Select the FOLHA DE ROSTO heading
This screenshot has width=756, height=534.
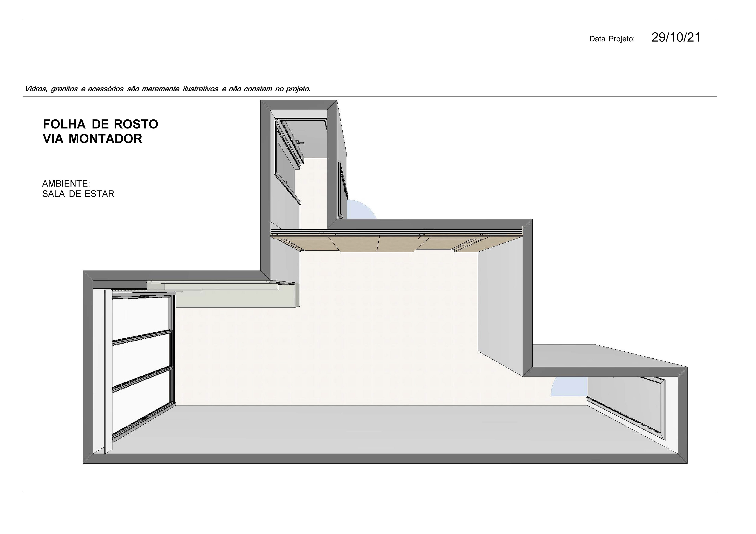(x=100, y=124)
